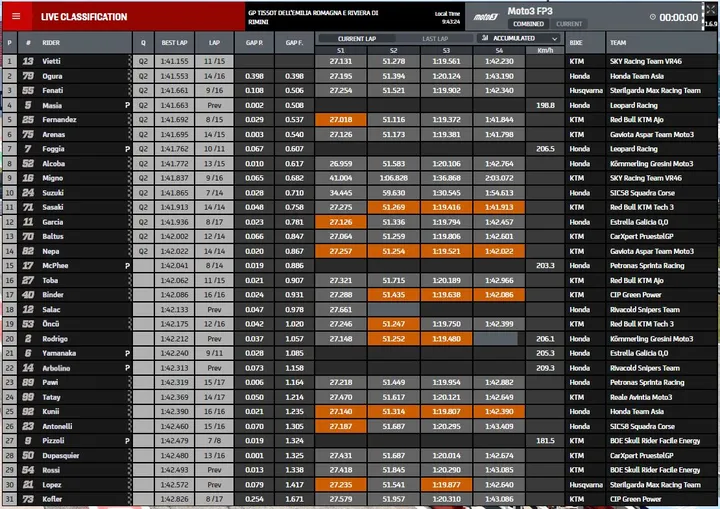
Task: Click the Km/h column header
Action: [x=545, y=51]
